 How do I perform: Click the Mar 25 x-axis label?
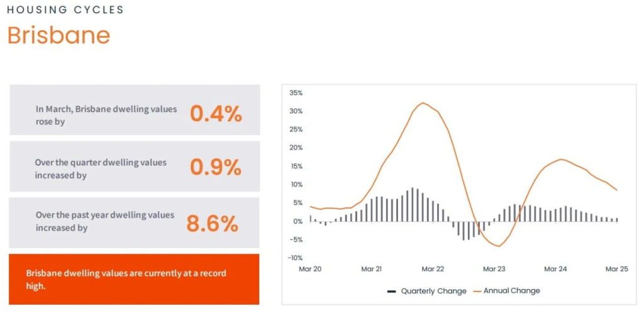616,269
